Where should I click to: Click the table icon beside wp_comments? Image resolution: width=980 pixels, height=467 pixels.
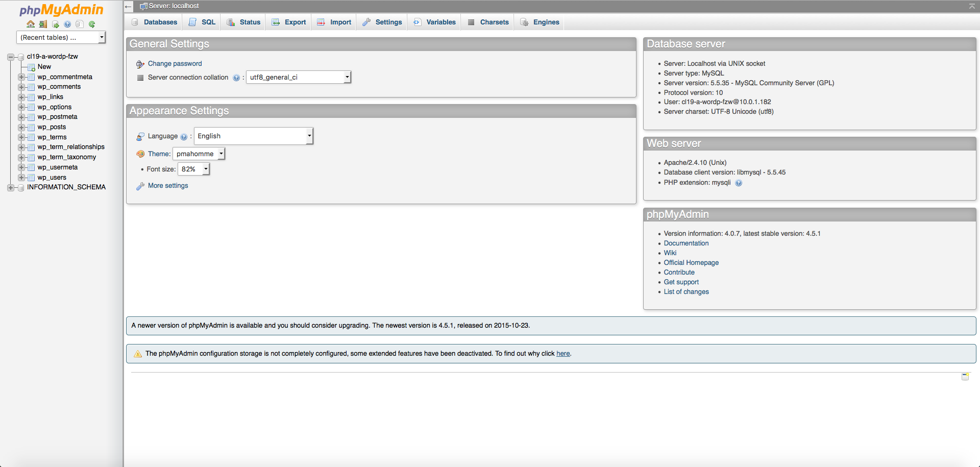31,87
